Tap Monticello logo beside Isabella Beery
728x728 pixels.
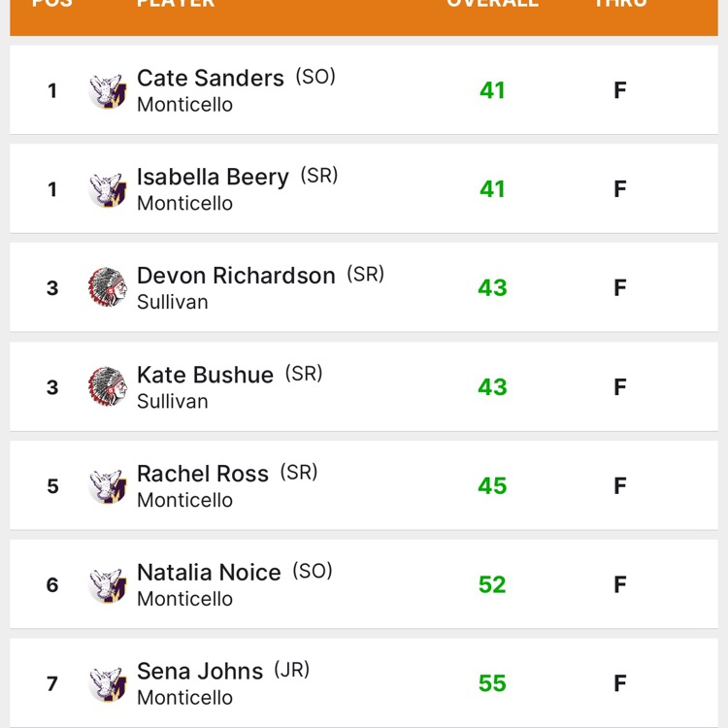pyautogui.click(x=107, y=189)
